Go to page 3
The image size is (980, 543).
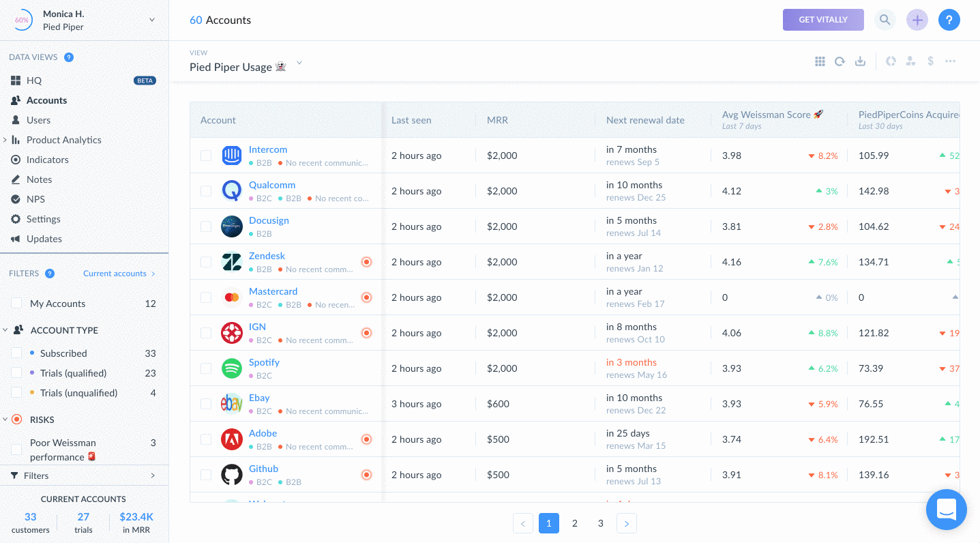(x=601, y=523)
